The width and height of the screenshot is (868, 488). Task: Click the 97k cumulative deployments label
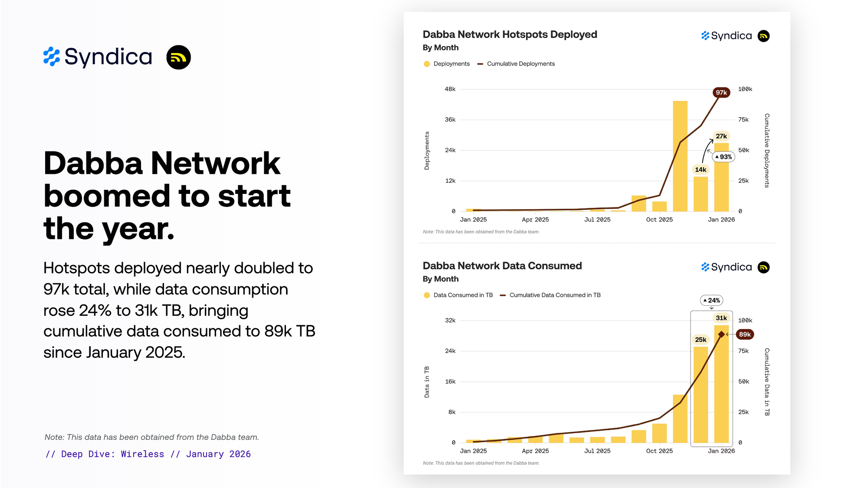point(721,92)
